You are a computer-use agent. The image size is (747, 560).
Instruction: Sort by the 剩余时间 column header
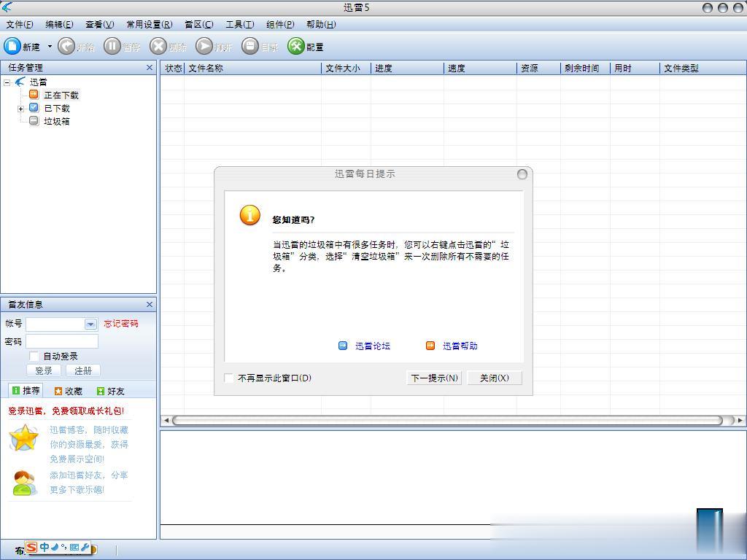(586, 68)
